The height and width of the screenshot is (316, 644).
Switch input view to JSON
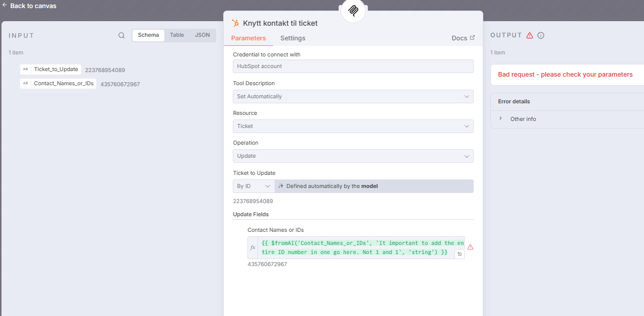(203, 35)
